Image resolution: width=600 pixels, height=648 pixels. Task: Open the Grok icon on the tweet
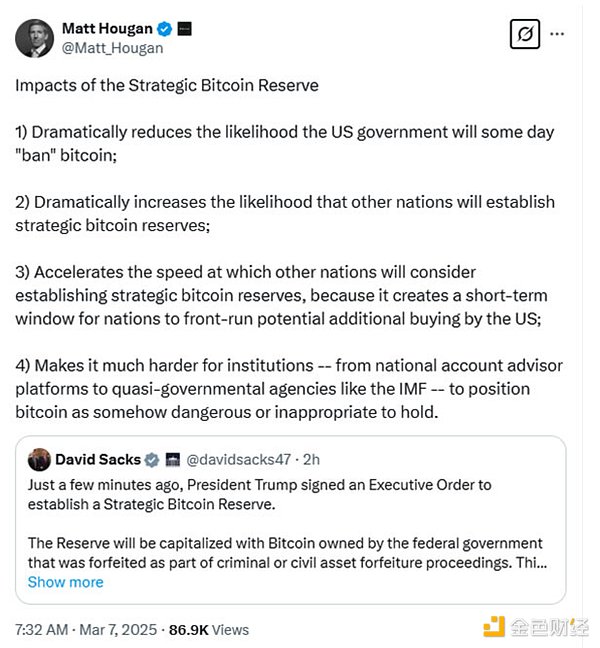coord(524,33)
